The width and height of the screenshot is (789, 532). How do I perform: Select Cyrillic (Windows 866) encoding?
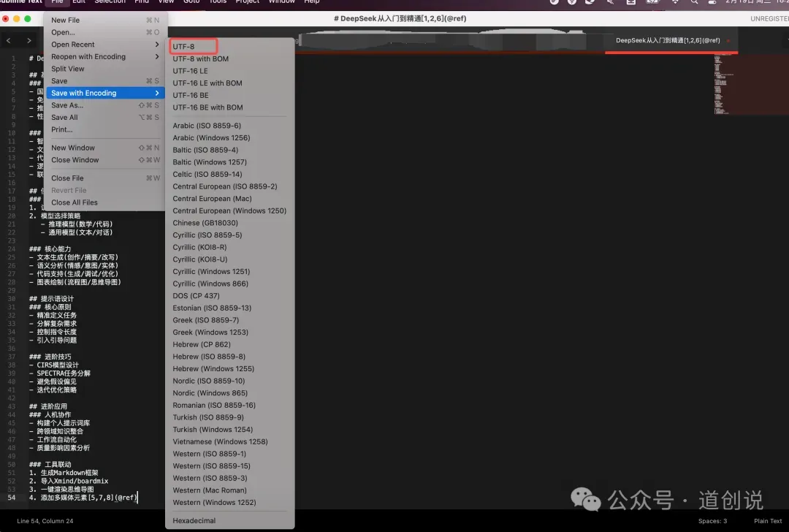[230, 284]
